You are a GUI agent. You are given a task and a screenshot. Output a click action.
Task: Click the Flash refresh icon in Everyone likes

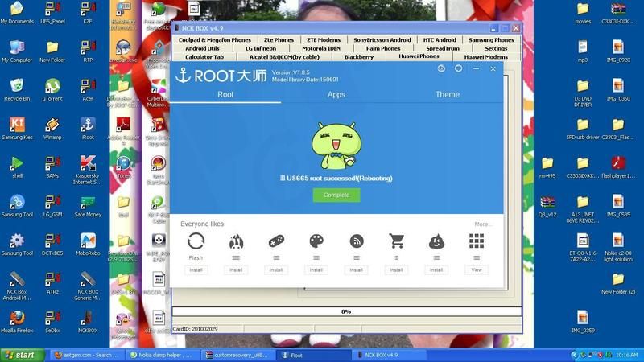[x=196, y=241]
